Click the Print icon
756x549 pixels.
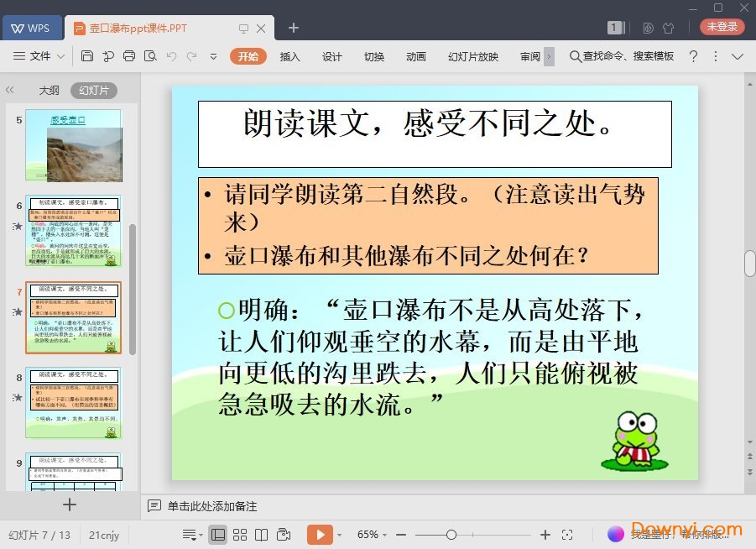129,56
